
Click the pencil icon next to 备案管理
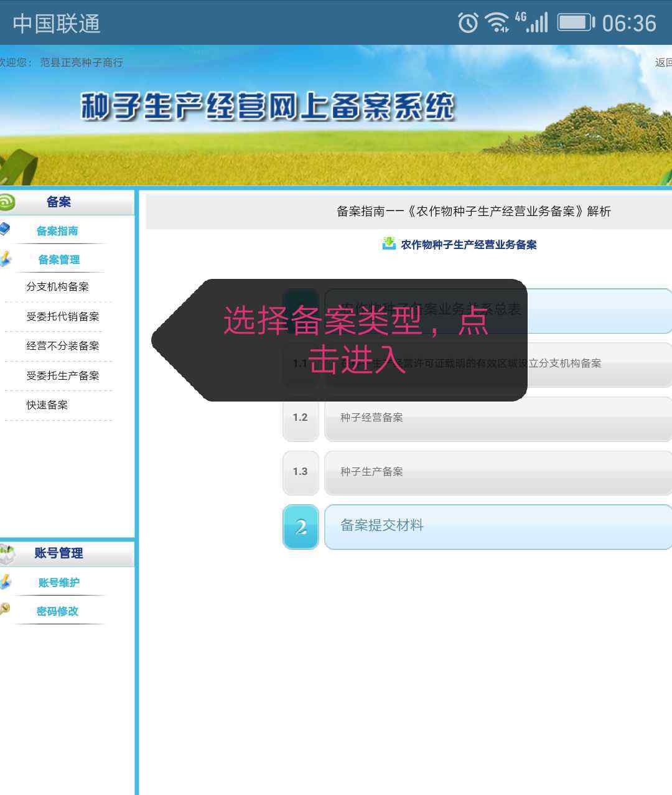[6, 258]
